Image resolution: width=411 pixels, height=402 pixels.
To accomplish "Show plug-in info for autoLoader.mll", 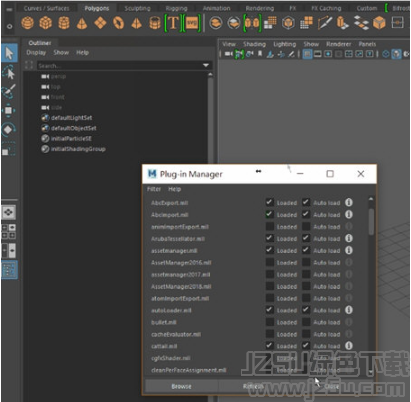I will 349,310.
